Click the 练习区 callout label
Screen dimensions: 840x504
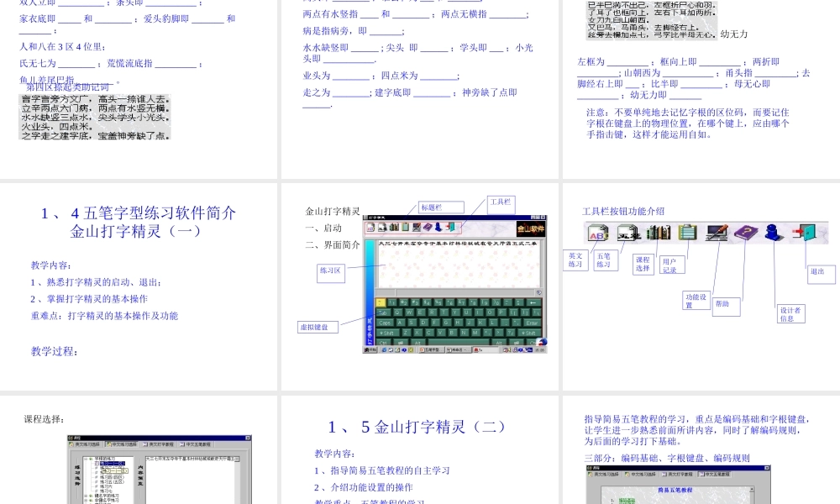[330, 273]
